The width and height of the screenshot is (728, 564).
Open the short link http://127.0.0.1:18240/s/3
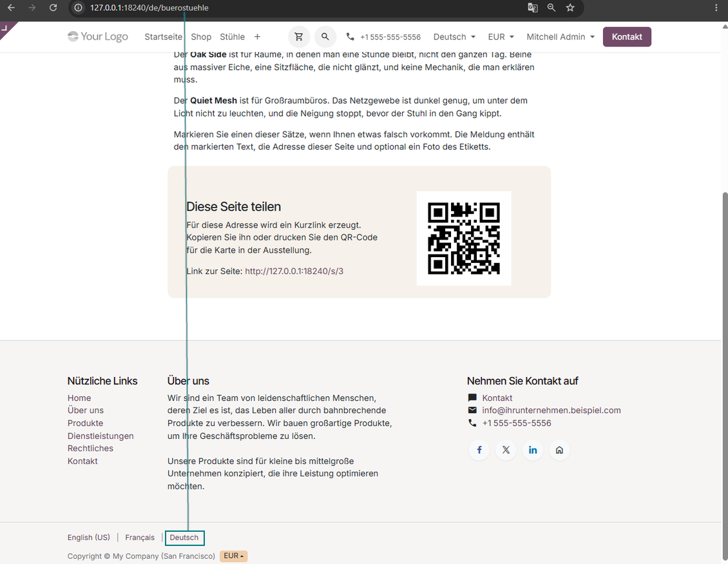[x=294, y=271]
